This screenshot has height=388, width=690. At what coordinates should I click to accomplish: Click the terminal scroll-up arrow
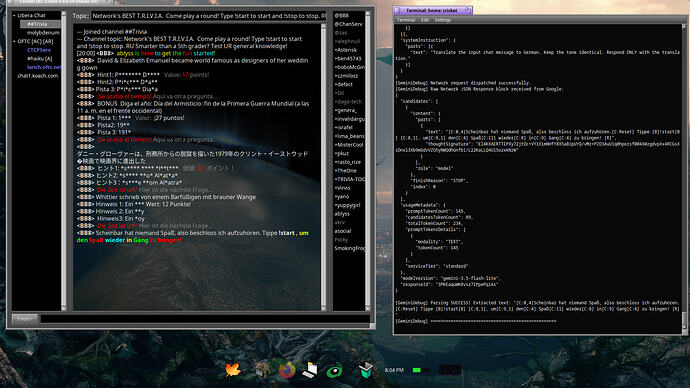[x=684, y=27]
